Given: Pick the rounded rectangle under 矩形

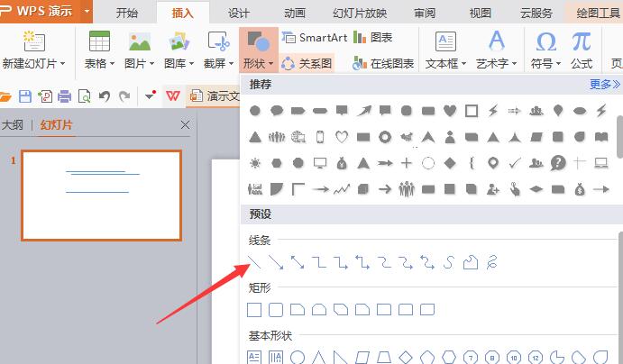Looking at the screenshot, I should (276, 310).
